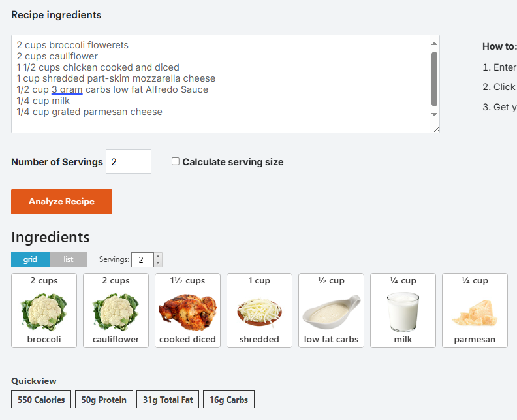Click the Number of Servings input field

point(129,161)
